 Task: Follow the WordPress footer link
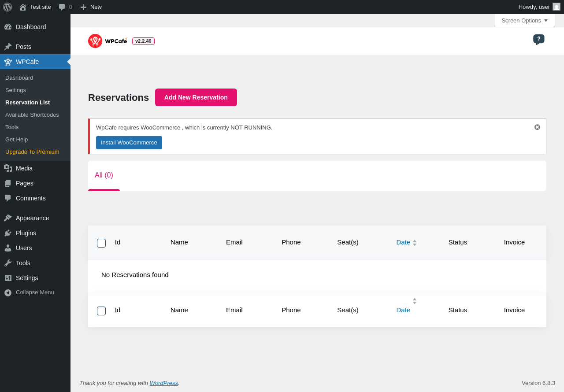[163, 383]
